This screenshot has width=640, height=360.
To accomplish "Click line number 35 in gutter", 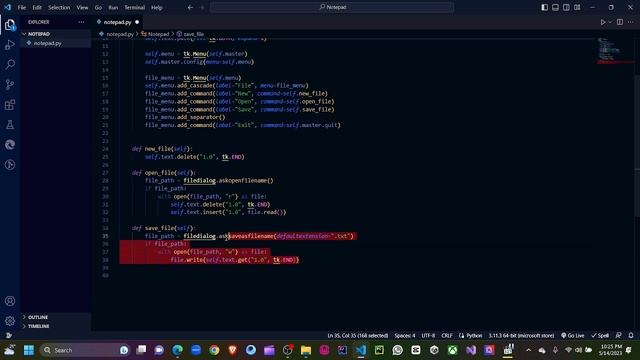I will 105,236.
